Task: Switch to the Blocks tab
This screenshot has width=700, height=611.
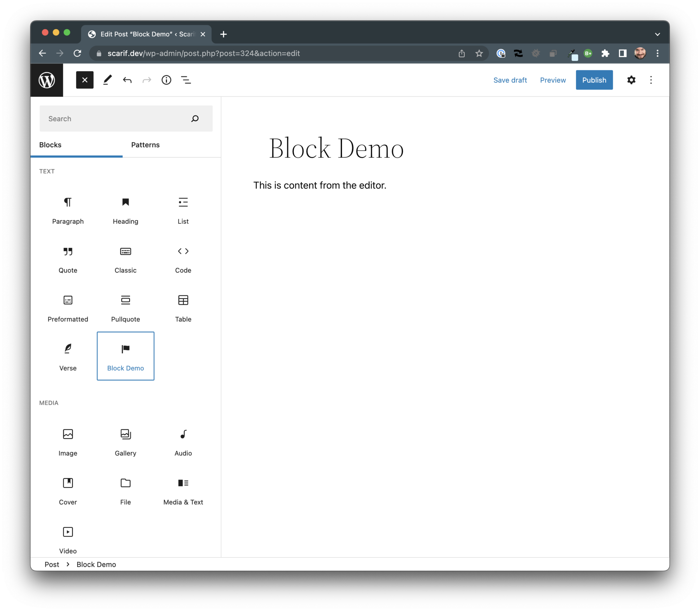Action: pyautogui.click(x=50, y=145)
